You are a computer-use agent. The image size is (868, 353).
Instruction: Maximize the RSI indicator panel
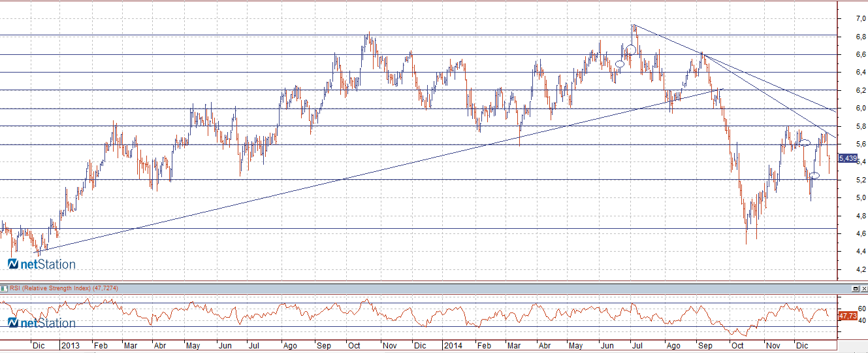[856, 288]
